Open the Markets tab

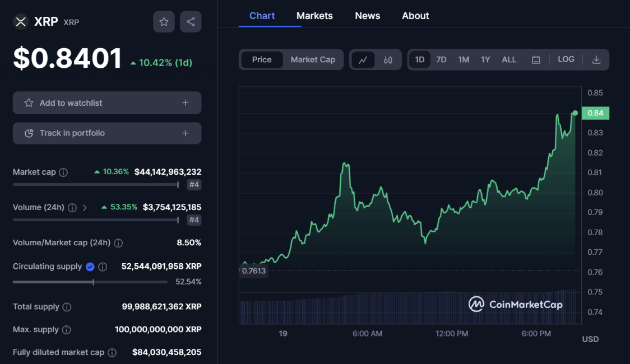314,16
